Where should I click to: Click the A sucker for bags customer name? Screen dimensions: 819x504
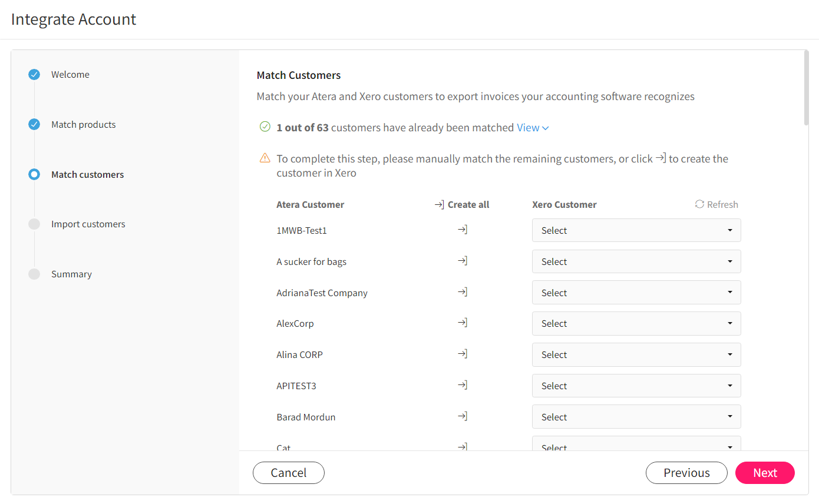pos(312,262)
